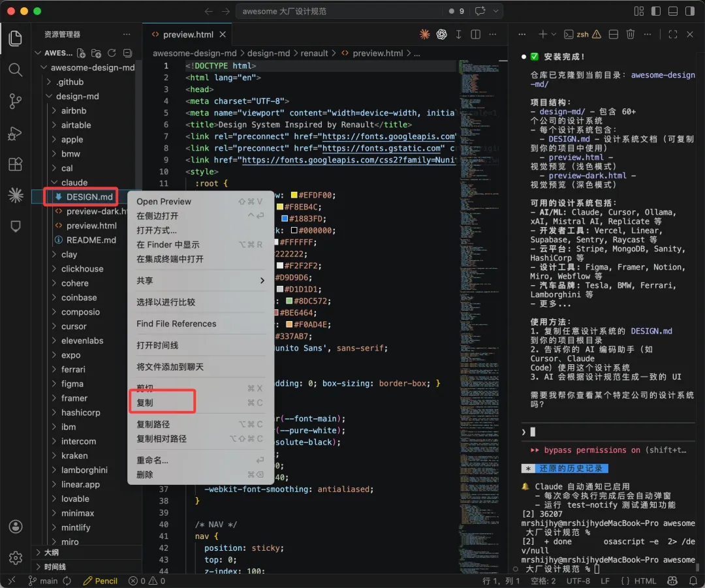Split the editor to the right

tap(476, 34)
